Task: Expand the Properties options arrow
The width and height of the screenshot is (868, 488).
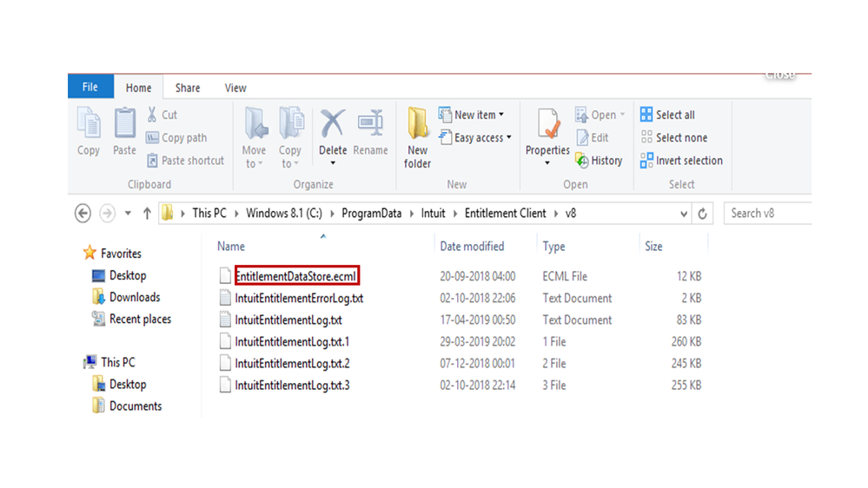Action: click(x=547, y=163)
